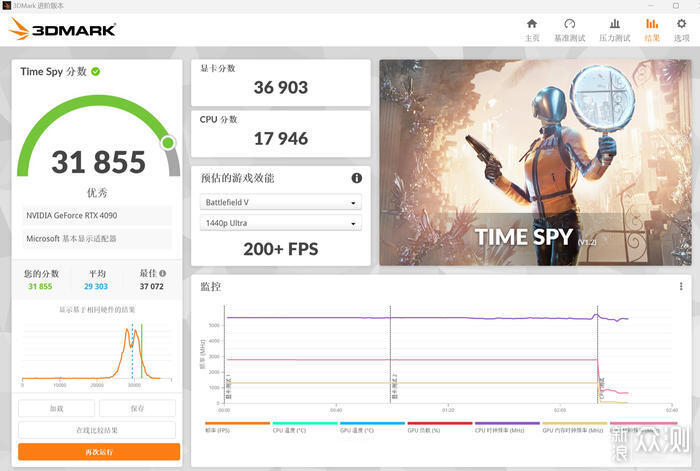The image size is (700, 471).
Task: Click the graphics score 36 903
Action: click(281, 88)
